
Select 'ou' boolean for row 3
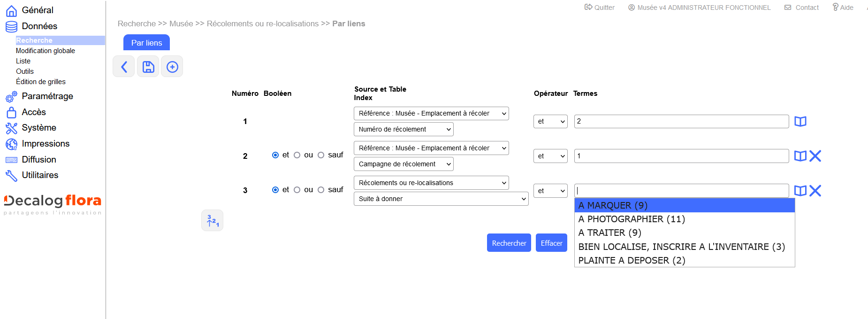[x=297, y=190]
